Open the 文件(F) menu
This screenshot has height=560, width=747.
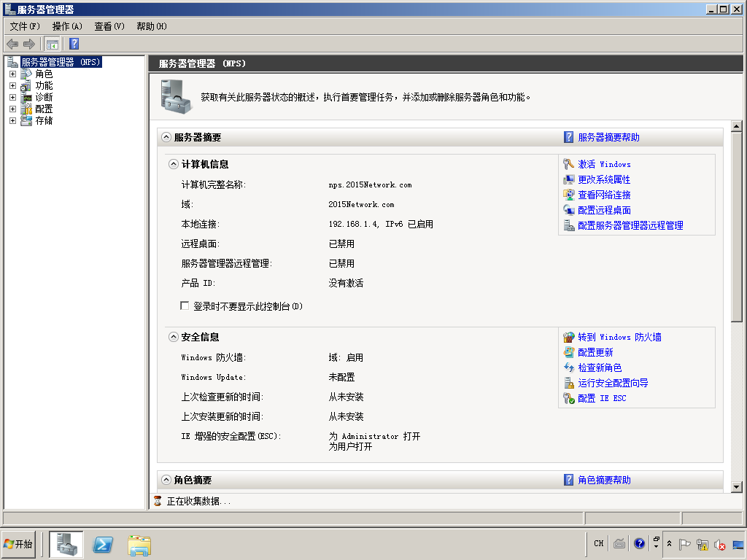[x=25, y=26]
